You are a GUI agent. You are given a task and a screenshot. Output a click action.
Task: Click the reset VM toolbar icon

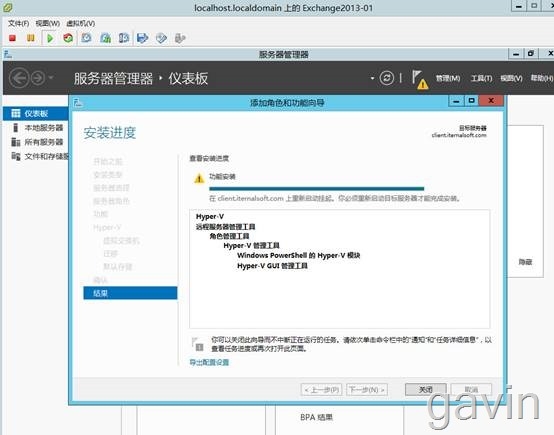point(68,38)
